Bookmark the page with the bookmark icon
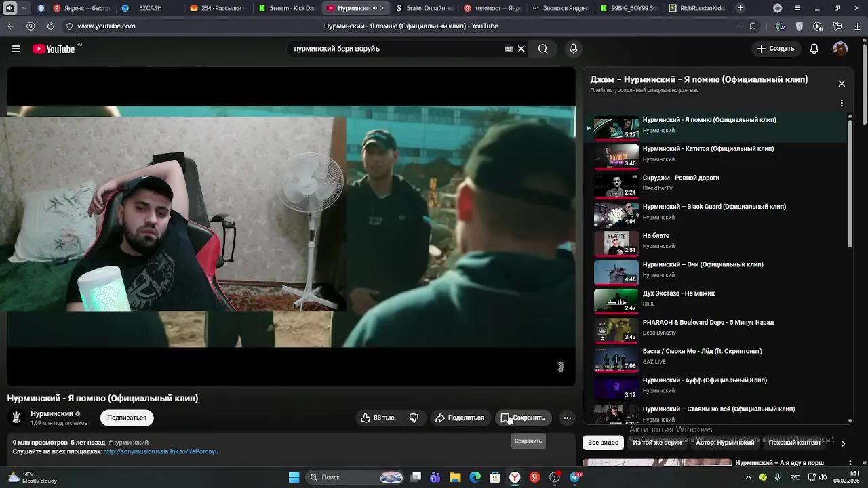Viewport: 868px width, 488px height. [753, 26]
